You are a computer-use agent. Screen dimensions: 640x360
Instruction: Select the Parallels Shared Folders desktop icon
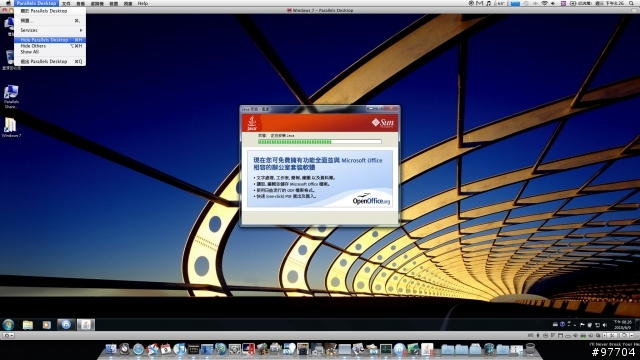[x=11, y=96]
